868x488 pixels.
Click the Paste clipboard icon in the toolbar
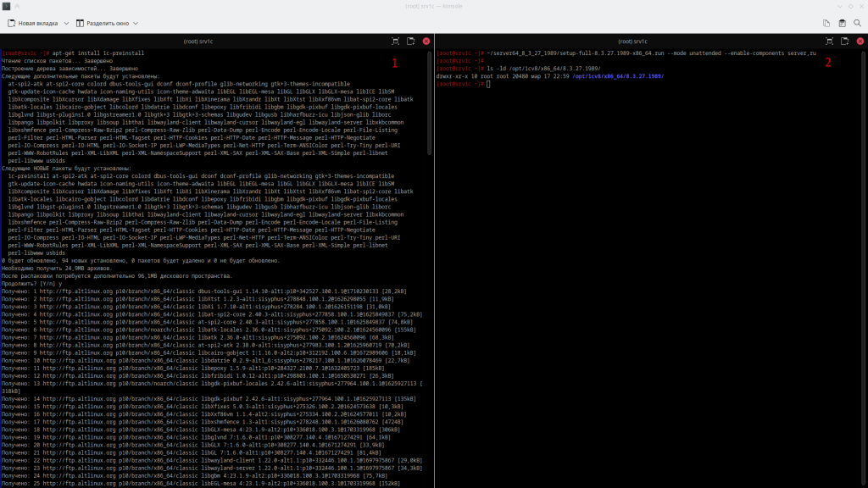(842, 23)
